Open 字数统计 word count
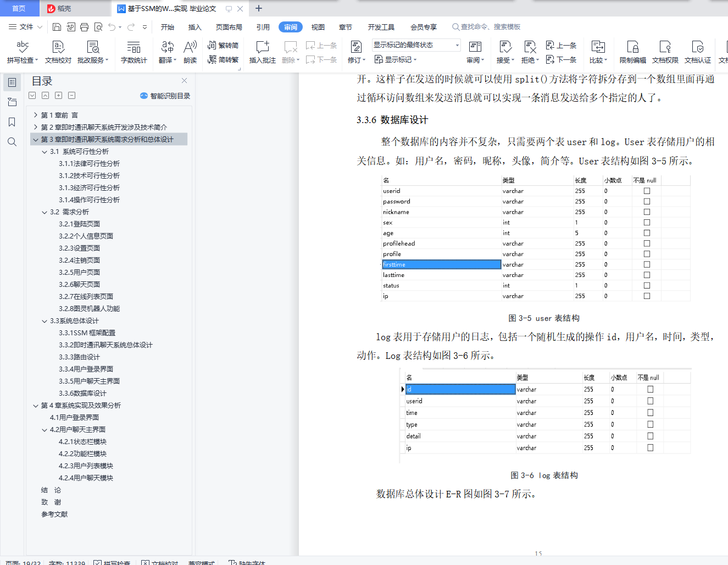728x565 pixels. tap(134, 52)
